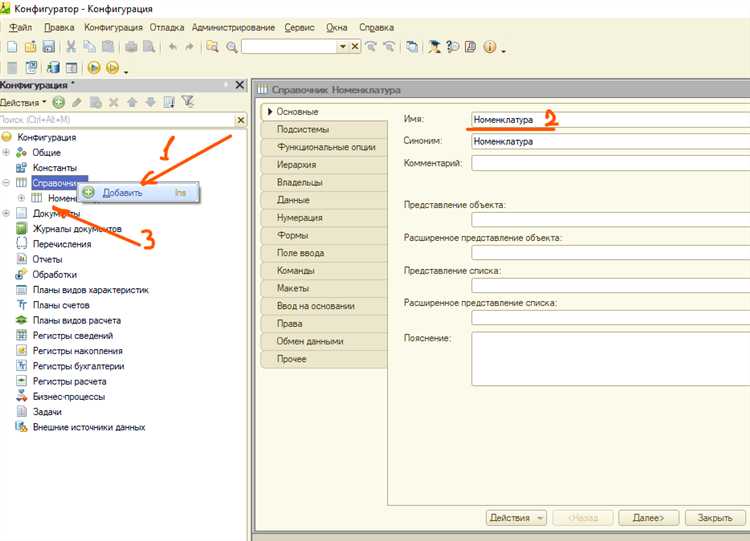Screen dimensions: 750x541
Task: Select Константы in the tree
Action: 55,167
